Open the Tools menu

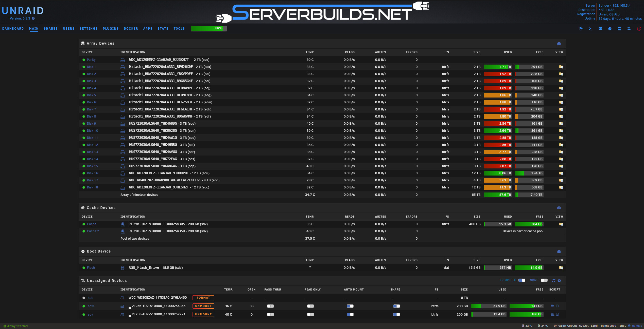coord(179,29)
